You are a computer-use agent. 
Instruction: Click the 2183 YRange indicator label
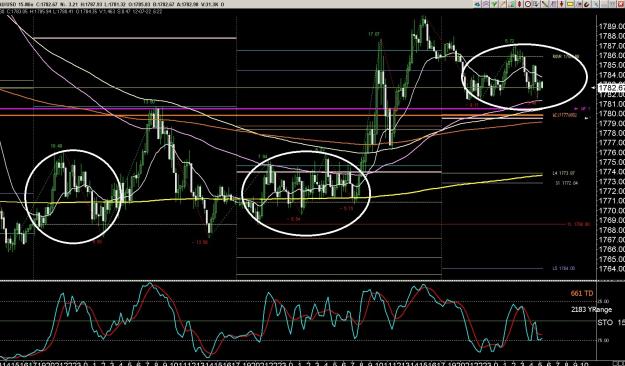(592, 309)
